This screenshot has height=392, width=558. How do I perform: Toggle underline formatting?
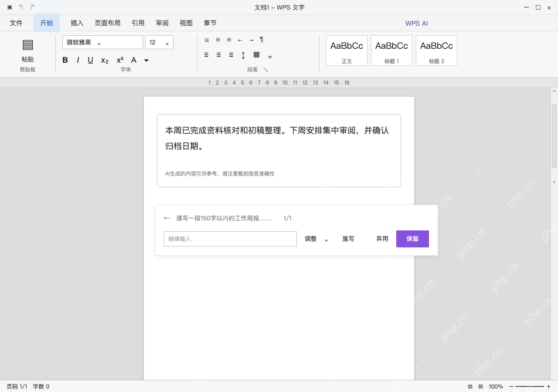coord(90,60)
